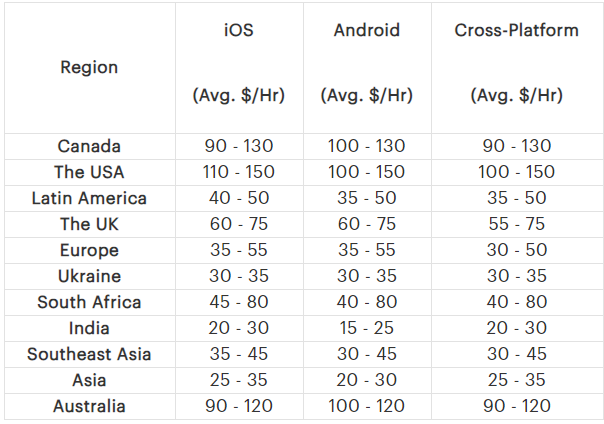The image size is (604, 424).
Task: Click the iOS rate for The USA
Action: [238, 172]
